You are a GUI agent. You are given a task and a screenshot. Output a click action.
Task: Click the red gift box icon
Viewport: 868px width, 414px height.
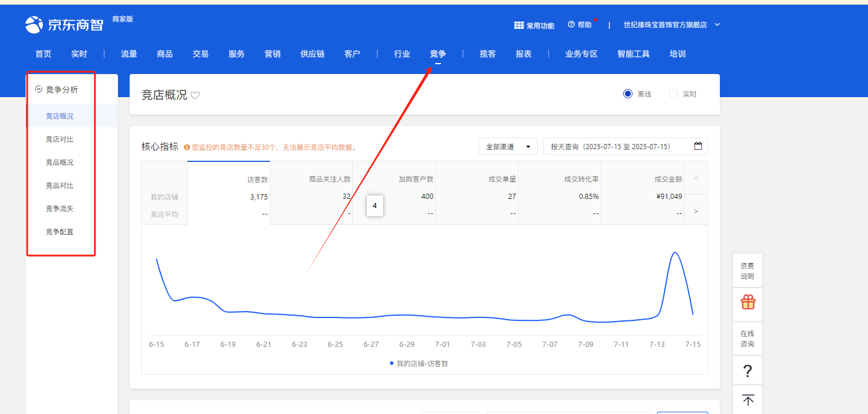[748, 302]
